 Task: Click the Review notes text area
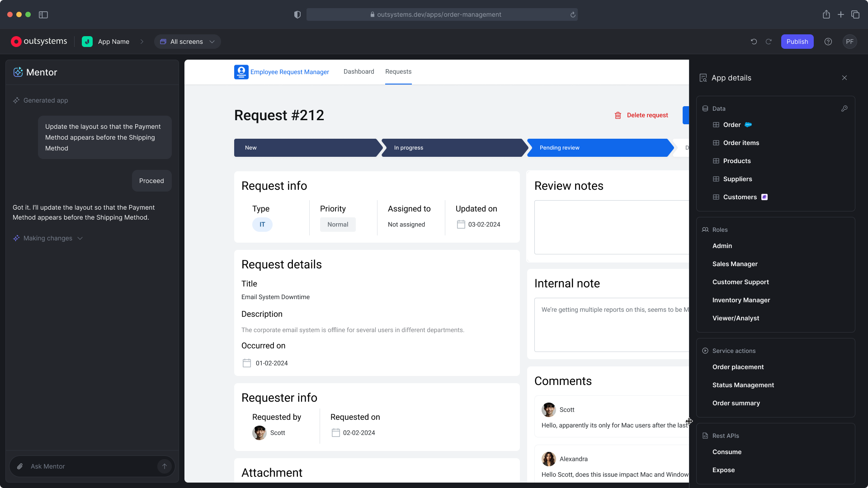click(612, 227)
